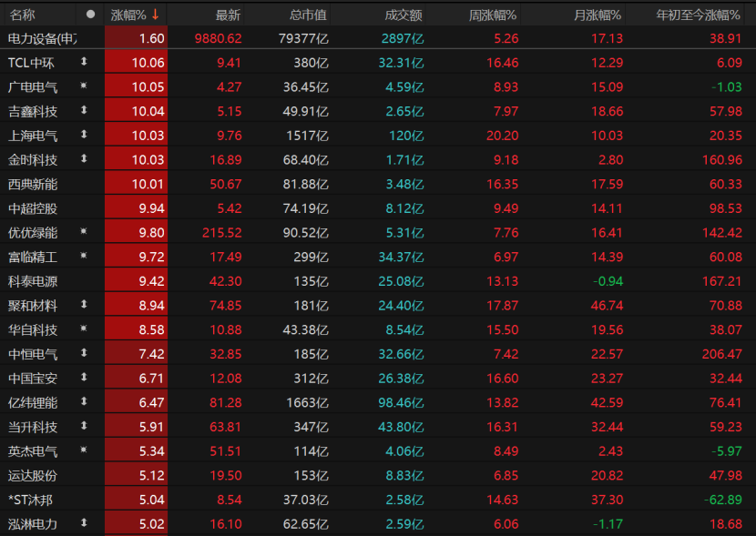Sort the table by 总市值 column
The image size is (756, 536).
[308, 15]
